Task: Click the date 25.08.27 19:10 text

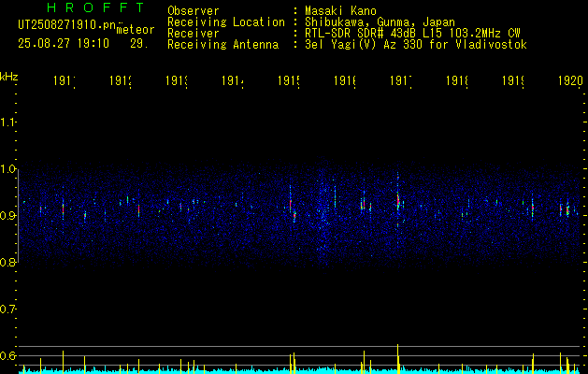Action: tap(64, 44)
